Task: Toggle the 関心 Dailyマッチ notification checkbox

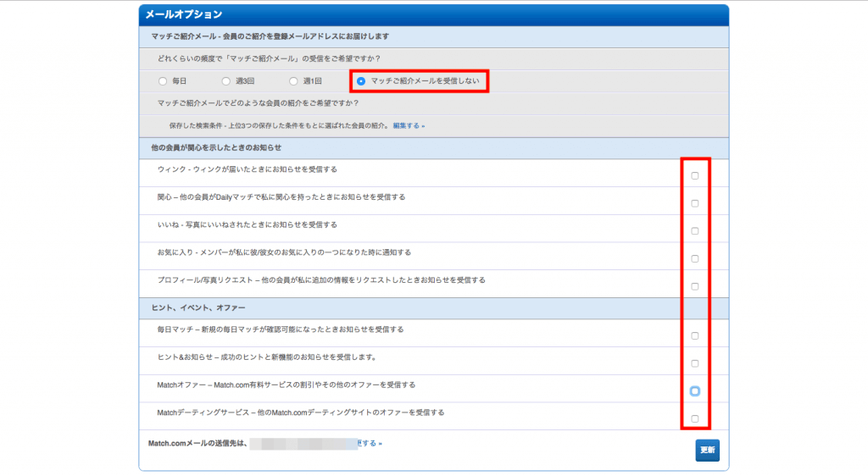Action: pos(695,203)
